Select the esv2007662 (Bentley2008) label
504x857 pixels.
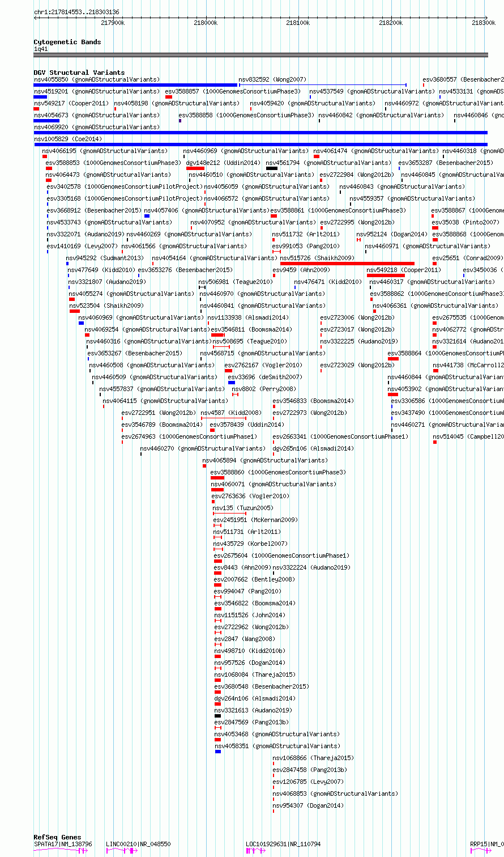255,579
